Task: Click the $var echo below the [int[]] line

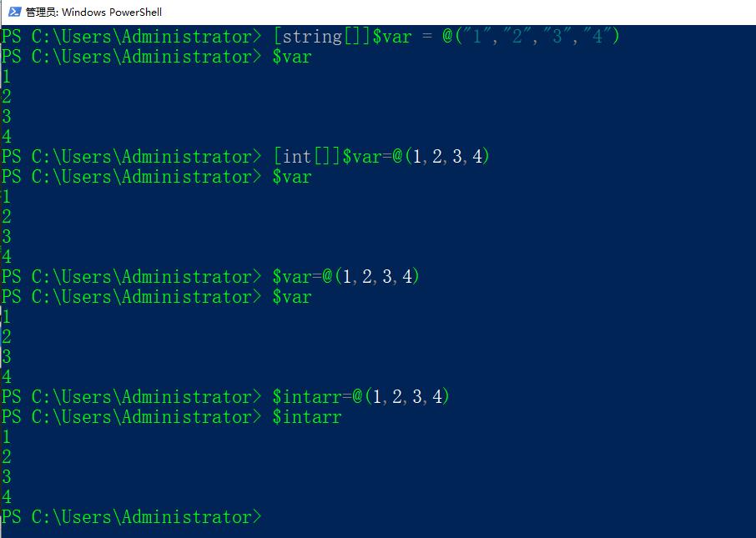Action: (x=291, y=177)
